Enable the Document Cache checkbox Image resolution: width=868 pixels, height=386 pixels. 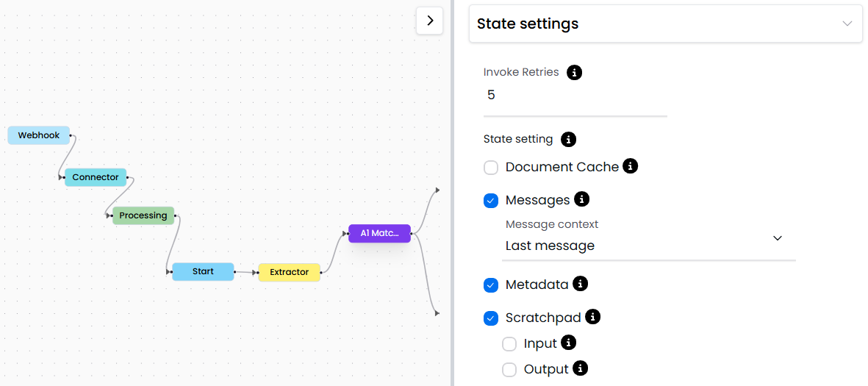tap(491, 168)
